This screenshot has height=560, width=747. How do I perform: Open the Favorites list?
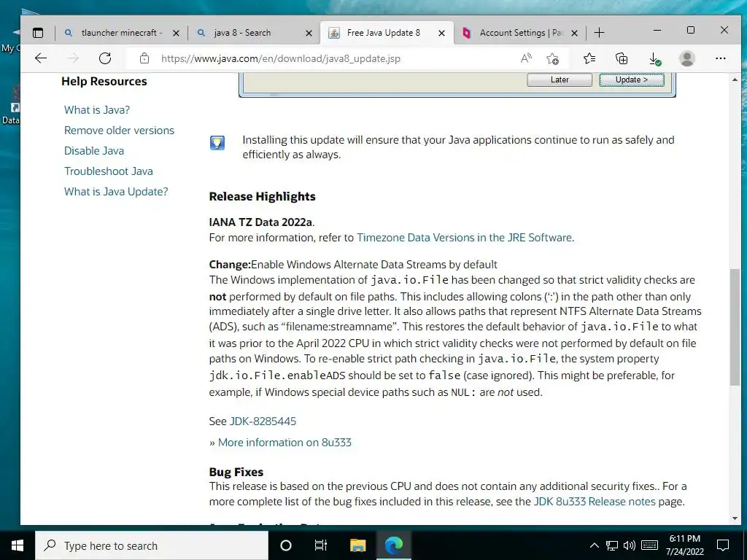point(589,58)
